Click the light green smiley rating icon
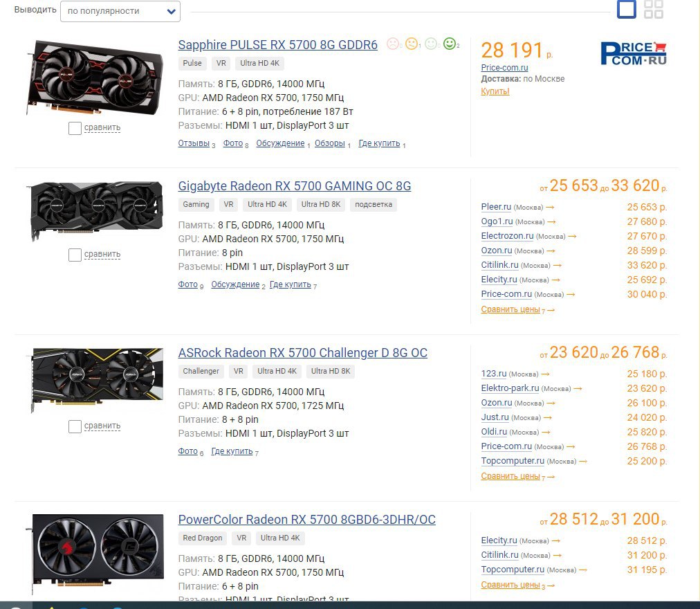 click(x=431, y=44)
